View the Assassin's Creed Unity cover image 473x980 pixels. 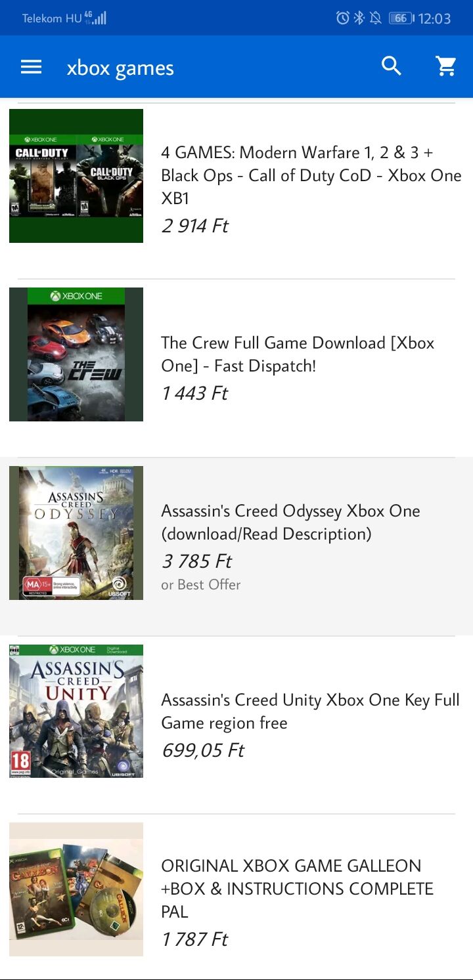pos(76,712)
